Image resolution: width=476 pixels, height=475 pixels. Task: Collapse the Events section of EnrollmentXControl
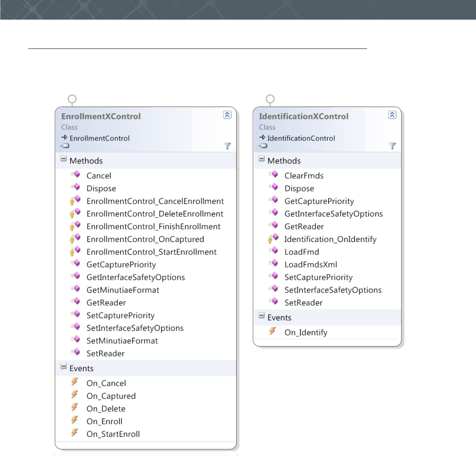tap(63, 367)
